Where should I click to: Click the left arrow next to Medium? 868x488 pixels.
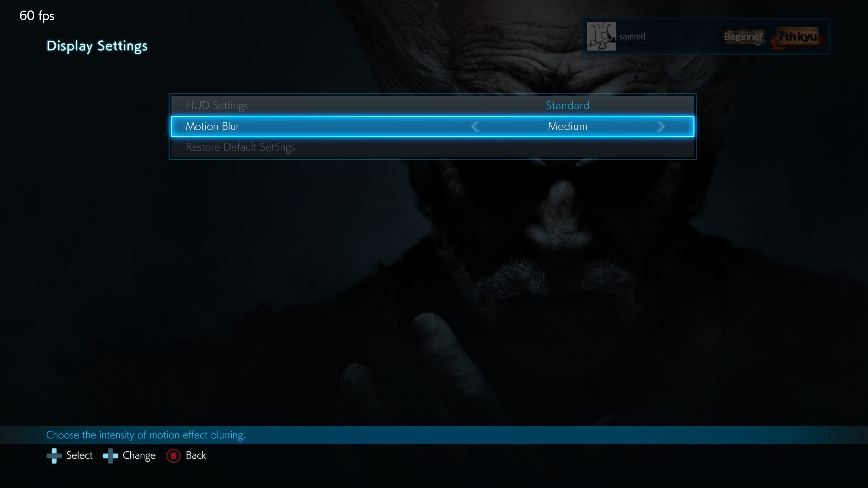coord(475,127)
